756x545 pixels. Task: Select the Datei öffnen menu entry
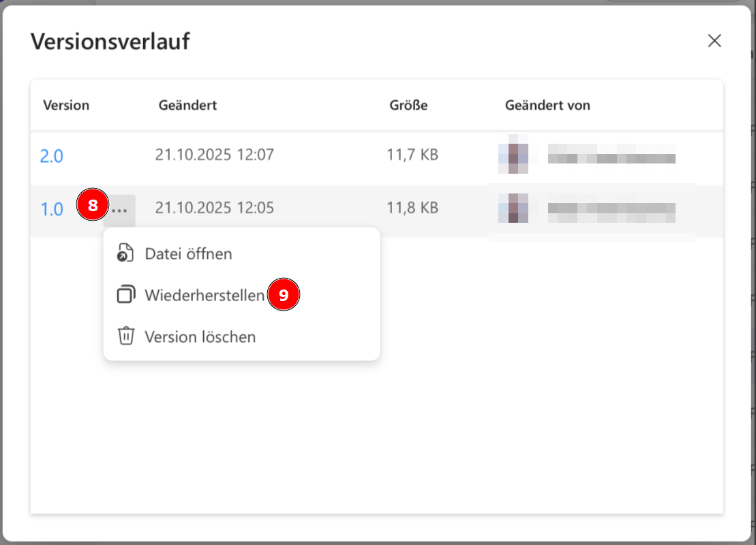[x=188, y=254]
